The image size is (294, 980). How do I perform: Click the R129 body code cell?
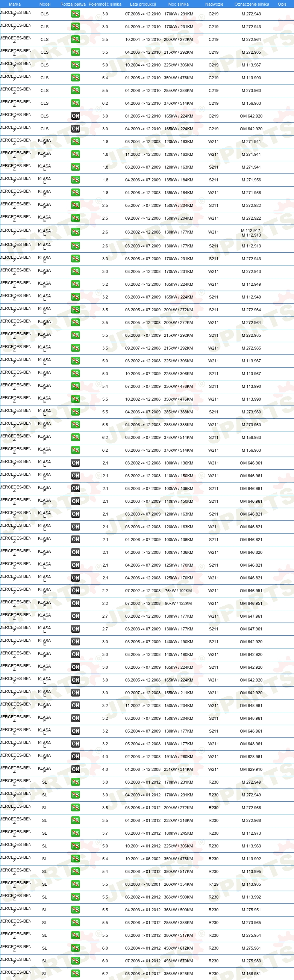(214, 884)
